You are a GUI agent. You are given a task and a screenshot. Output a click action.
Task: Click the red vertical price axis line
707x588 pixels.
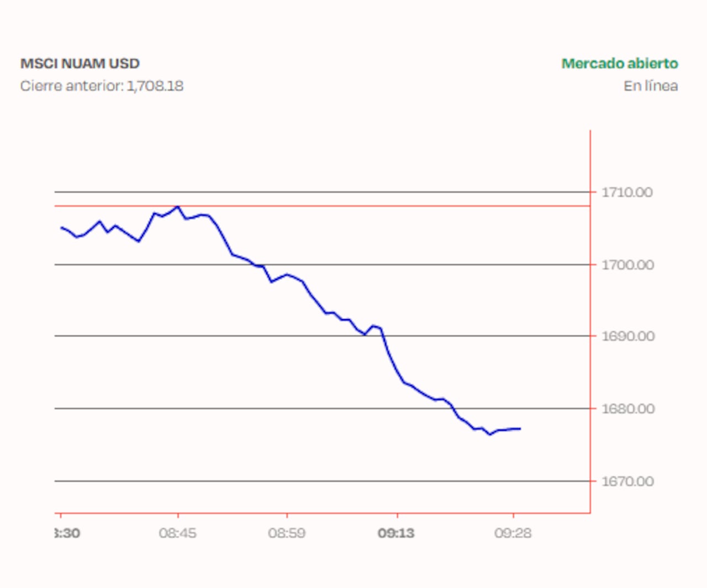click(590, 320)
